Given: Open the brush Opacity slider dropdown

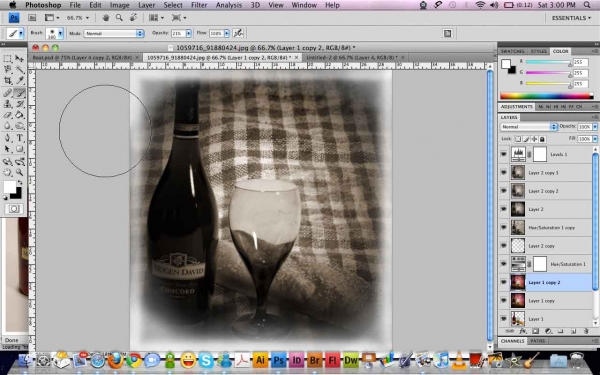Looking at the screenshot, I should point(189,33).
